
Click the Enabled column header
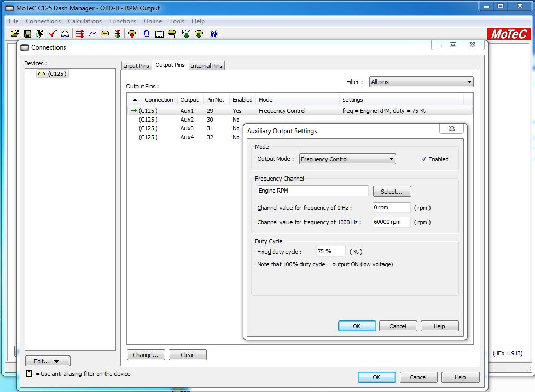click(242, 100)
